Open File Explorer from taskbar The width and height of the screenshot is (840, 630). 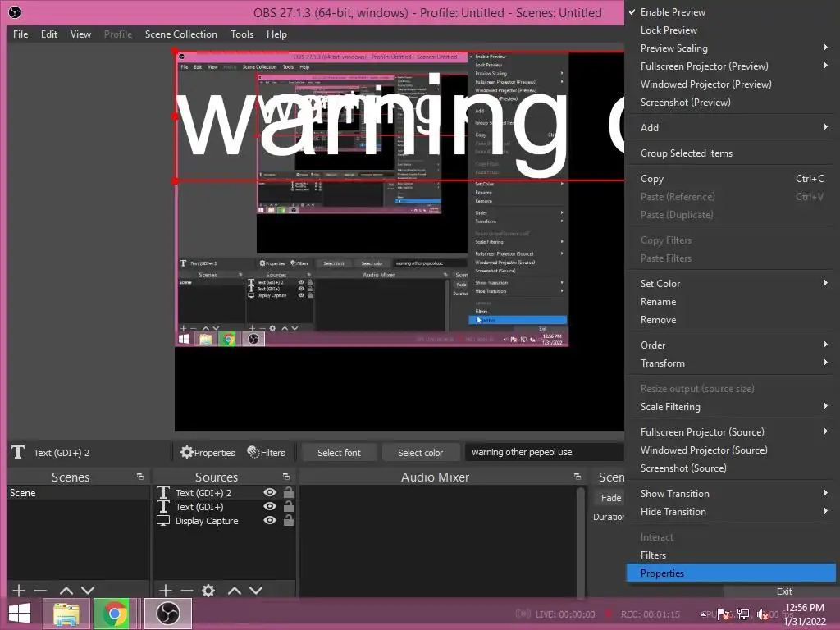tap(66, 614)
